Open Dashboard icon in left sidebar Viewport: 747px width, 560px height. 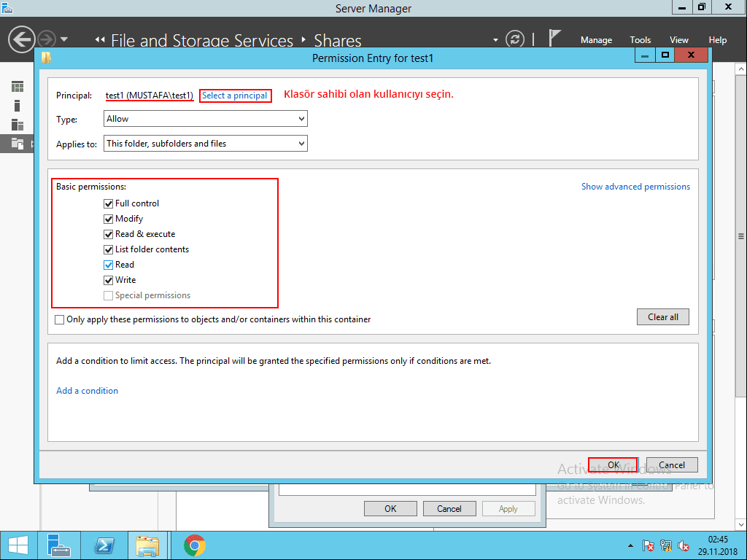tap(18, 87)
